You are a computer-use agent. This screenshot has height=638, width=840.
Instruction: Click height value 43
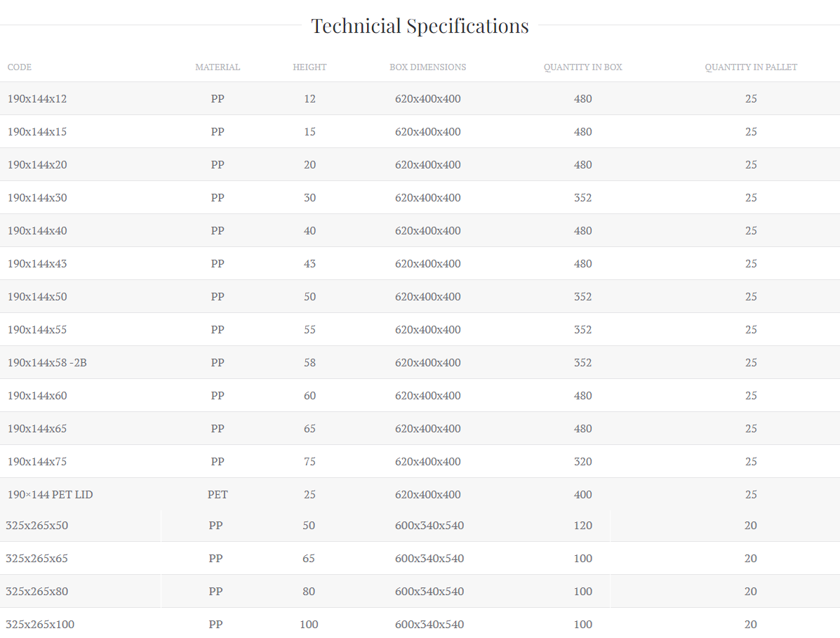309,264
